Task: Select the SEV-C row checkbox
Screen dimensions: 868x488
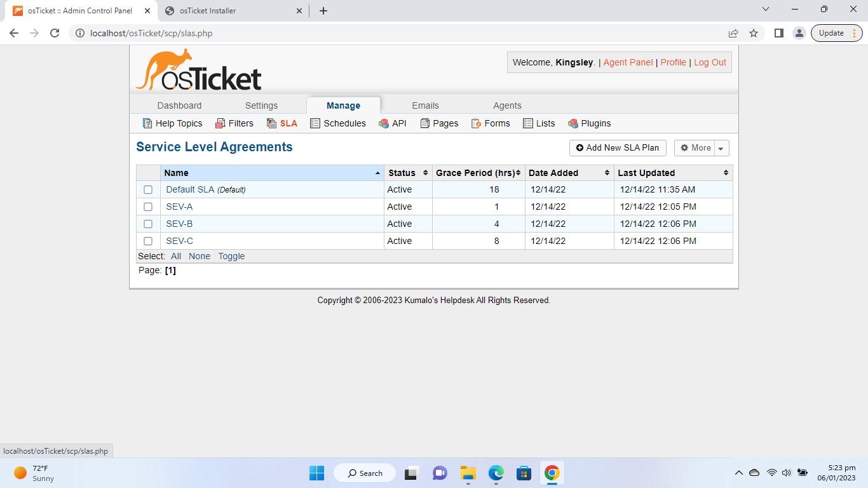Action: [x=148, y=241]
